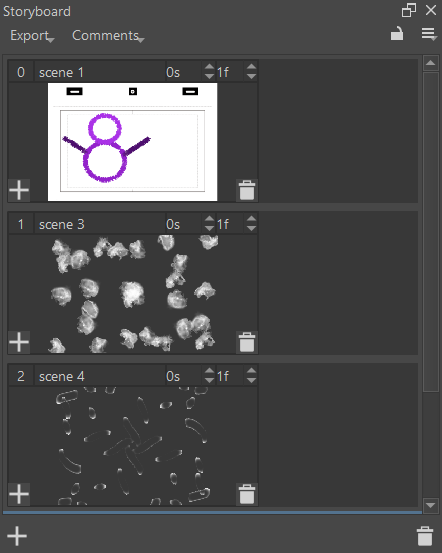Click the bottom-right delete storyboard trash icon
The image size is (442, 553).
click(425, 536)
